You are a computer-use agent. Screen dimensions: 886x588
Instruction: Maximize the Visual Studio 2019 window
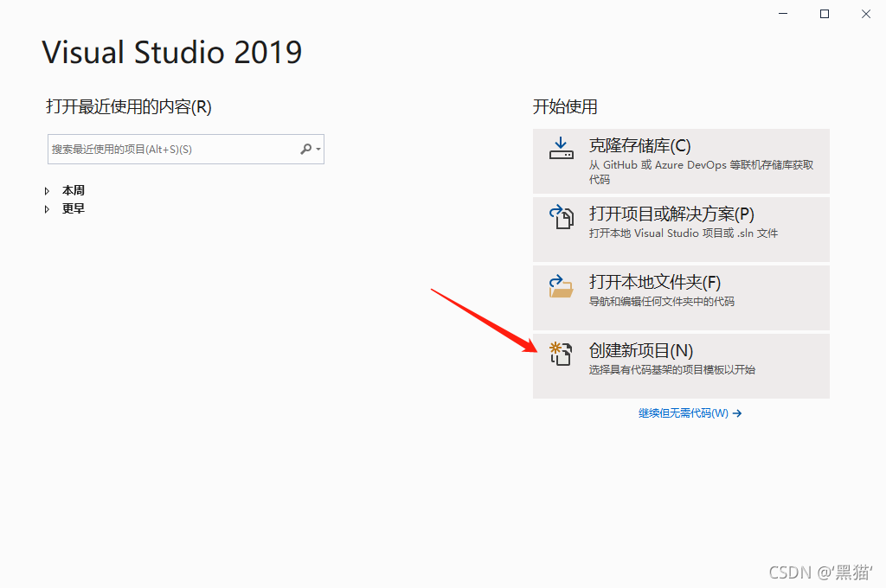[825, 14]
